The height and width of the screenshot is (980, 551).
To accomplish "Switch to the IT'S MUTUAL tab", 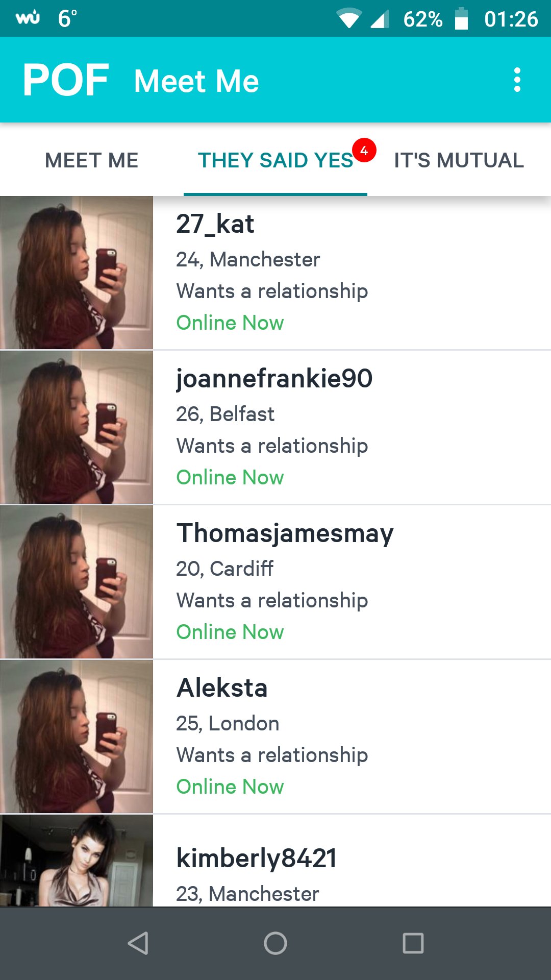I will coord(459,160).
